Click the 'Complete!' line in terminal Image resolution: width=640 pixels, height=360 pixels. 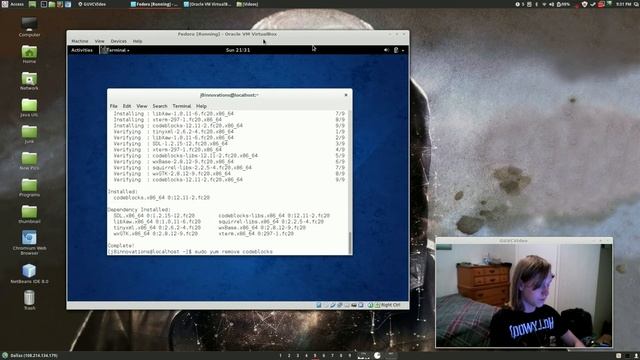pos(121,246)
